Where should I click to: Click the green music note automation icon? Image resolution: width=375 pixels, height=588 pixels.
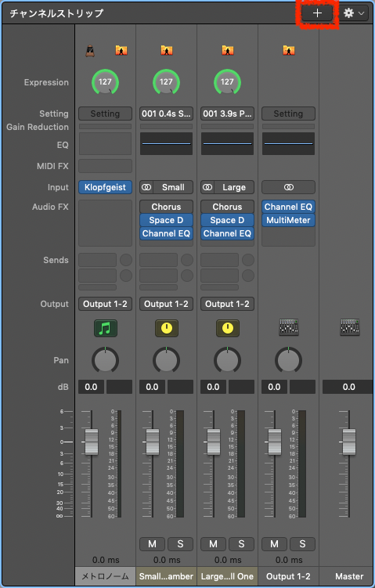click(x=106, y=328)
